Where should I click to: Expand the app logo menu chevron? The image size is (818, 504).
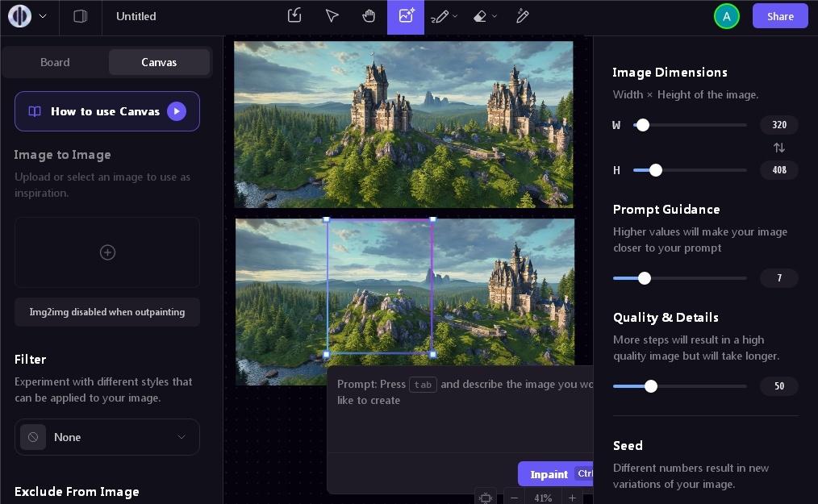(x=43, y=16)
